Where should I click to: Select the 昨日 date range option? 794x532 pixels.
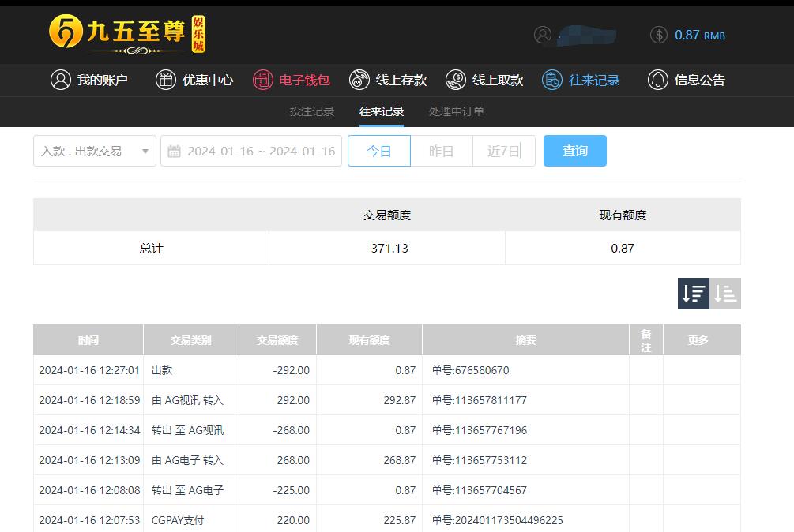point(441,151)
